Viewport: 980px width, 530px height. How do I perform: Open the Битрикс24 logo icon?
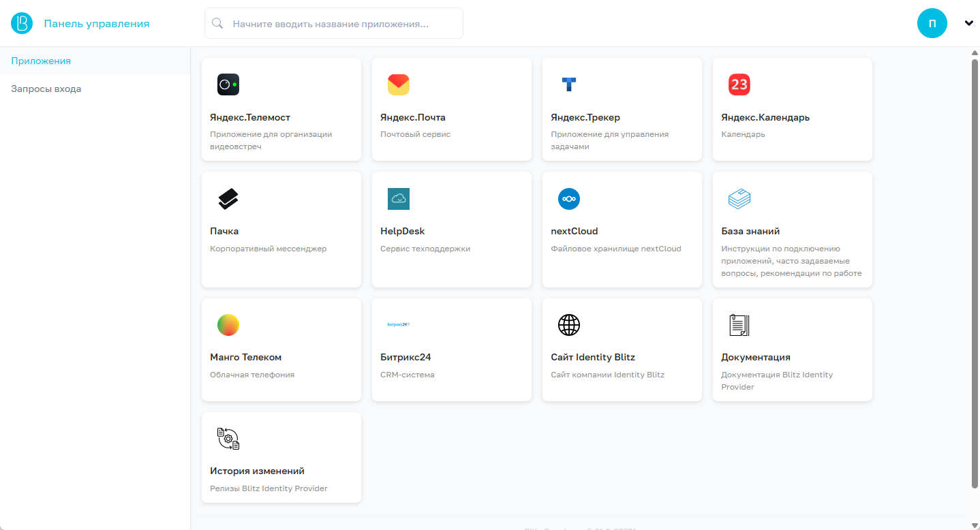click(399, 325)
